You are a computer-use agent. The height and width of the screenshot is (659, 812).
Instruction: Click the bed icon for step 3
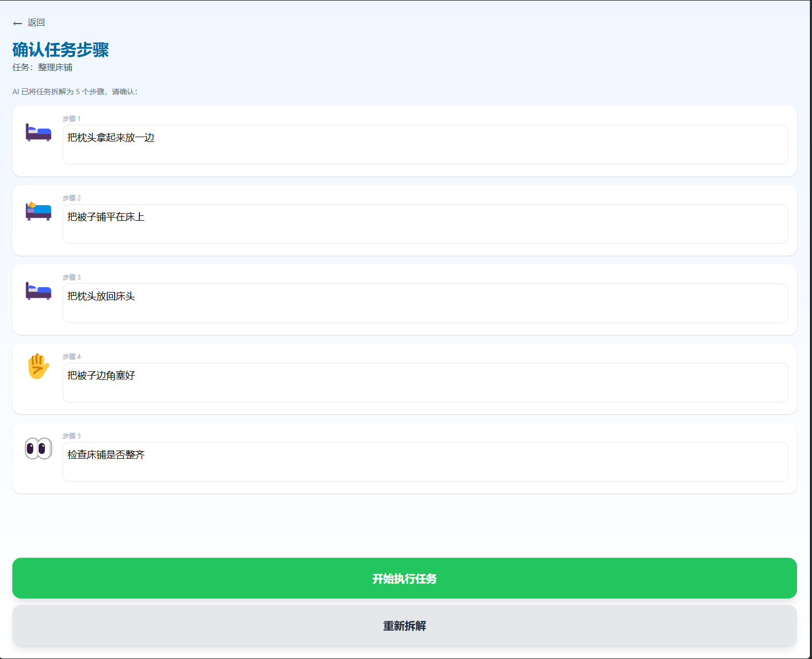39,290
